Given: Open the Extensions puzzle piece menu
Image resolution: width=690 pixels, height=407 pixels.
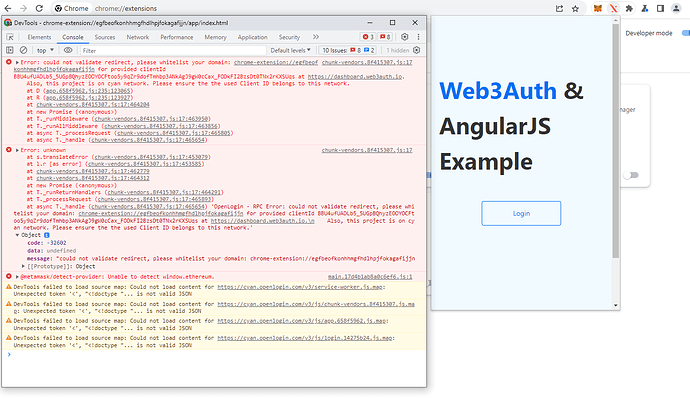Looking at the screenshot, I should click(629, 8).
